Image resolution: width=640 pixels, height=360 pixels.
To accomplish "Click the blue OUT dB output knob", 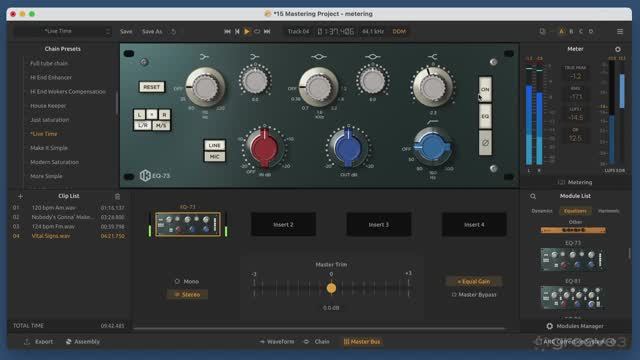I will [348, 148].
